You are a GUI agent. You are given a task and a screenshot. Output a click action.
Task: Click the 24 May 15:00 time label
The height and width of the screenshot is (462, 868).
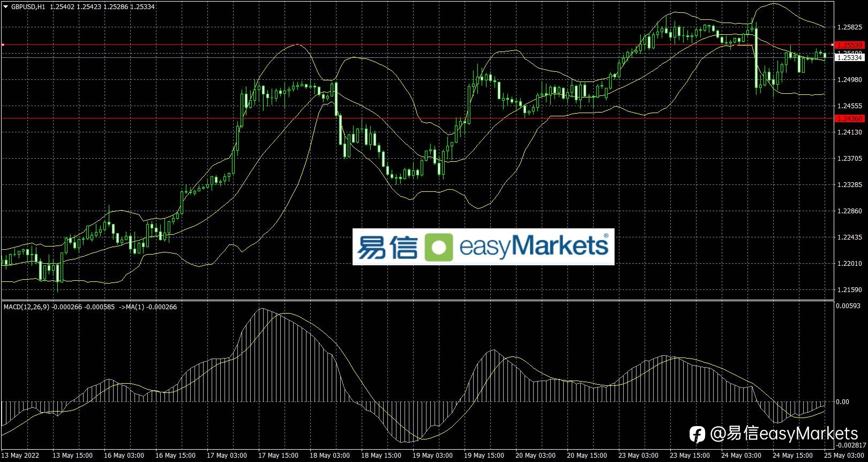[792, 456]
